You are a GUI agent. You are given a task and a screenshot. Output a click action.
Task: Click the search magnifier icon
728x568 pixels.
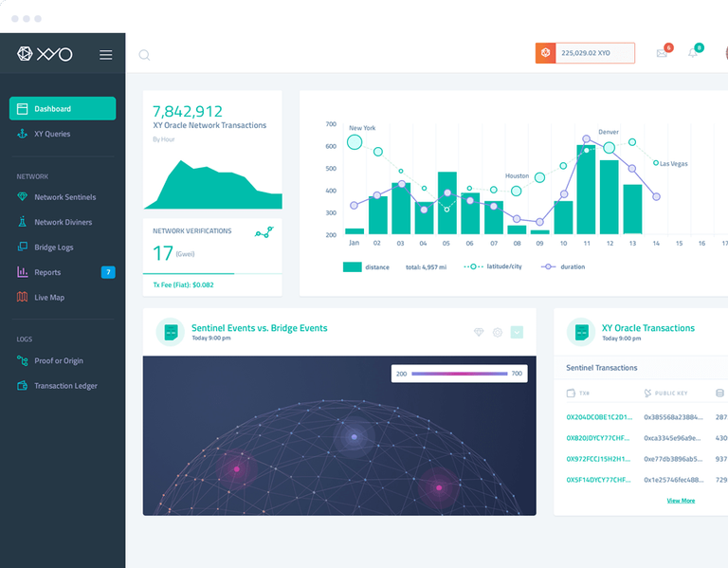coord(144,55)
